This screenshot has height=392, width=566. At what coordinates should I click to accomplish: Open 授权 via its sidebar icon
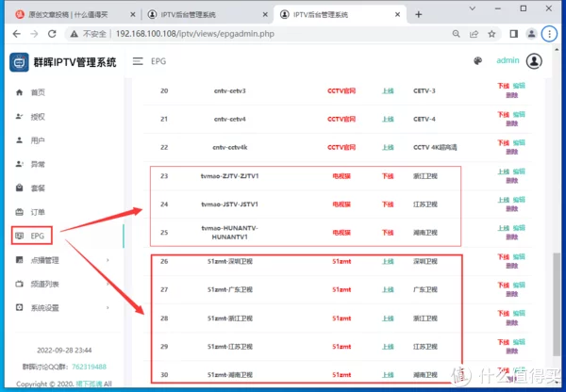[x=20, y=116]
